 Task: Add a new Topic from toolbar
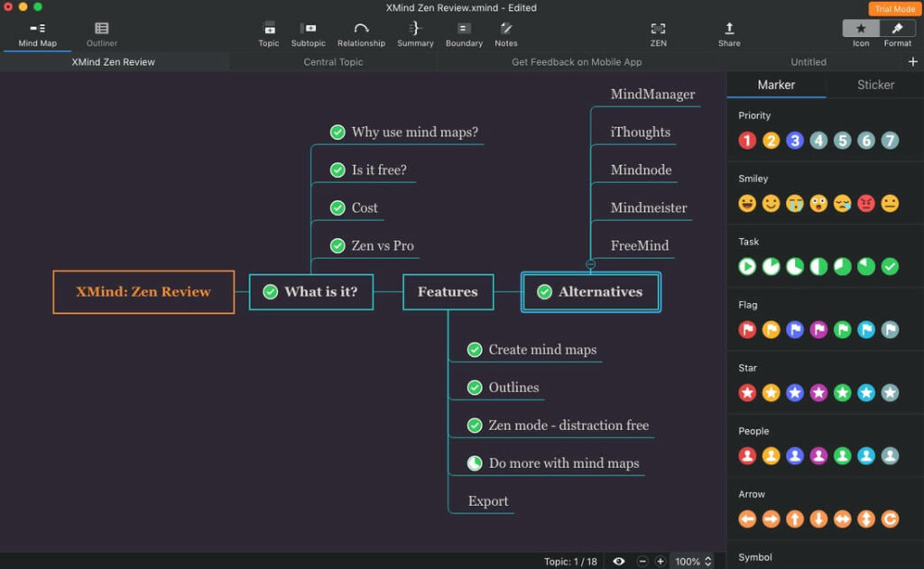(269, 34)
